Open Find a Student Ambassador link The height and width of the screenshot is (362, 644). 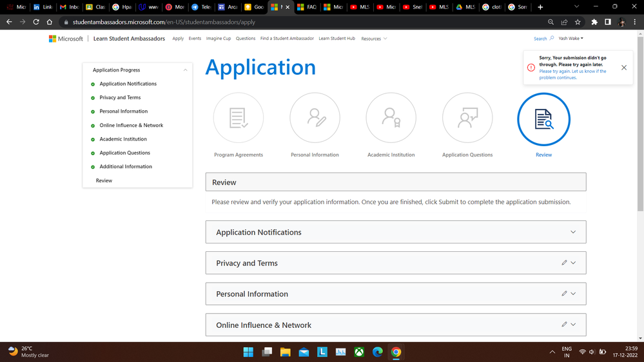tap(287, 39)
